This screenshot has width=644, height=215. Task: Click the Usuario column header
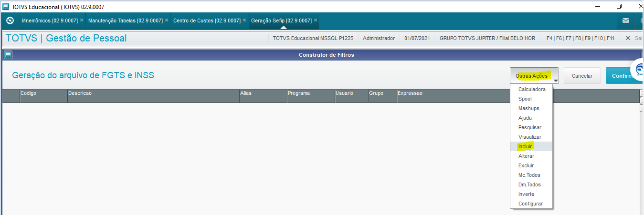pos(351,96)
